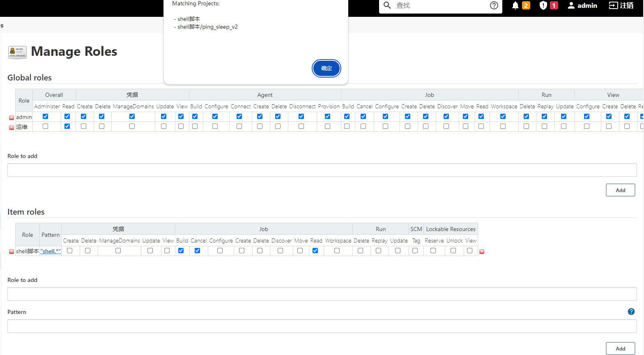Click the notification bell icon

pyautogui.click(x=515, y=5)
